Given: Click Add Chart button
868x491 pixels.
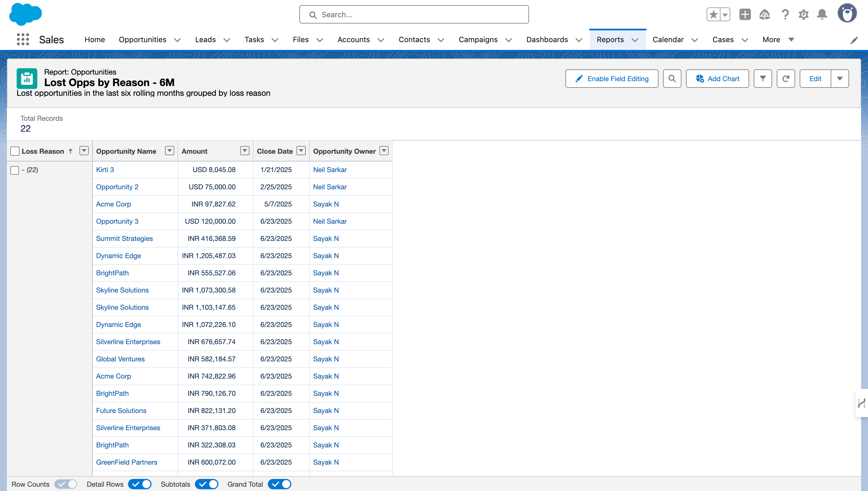Looking at the screenshot, I should [x=717, y=79].
